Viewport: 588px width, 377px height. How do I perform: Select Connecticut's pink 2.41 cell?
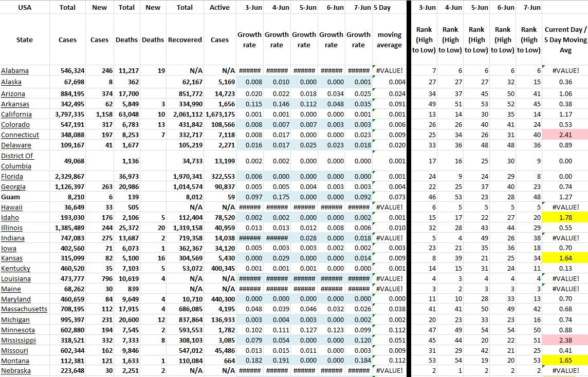[x=565, y=135]
